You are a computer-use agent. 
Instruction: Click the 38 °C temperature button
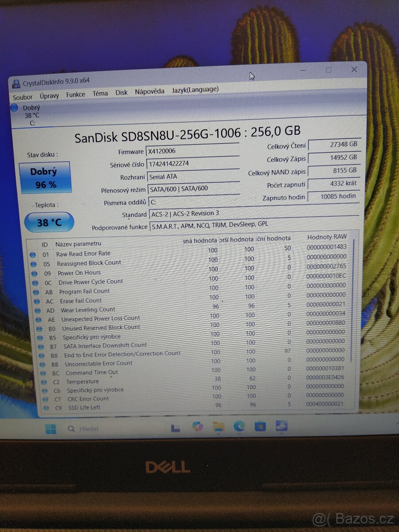(49, 222)
